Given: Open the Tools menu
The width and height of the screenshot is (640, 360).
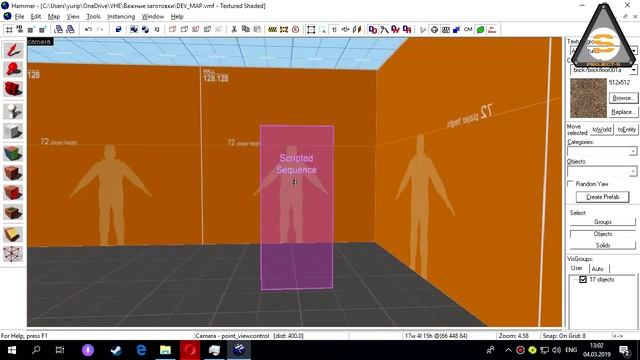Looking at the screenshot, I should [93, 16].
